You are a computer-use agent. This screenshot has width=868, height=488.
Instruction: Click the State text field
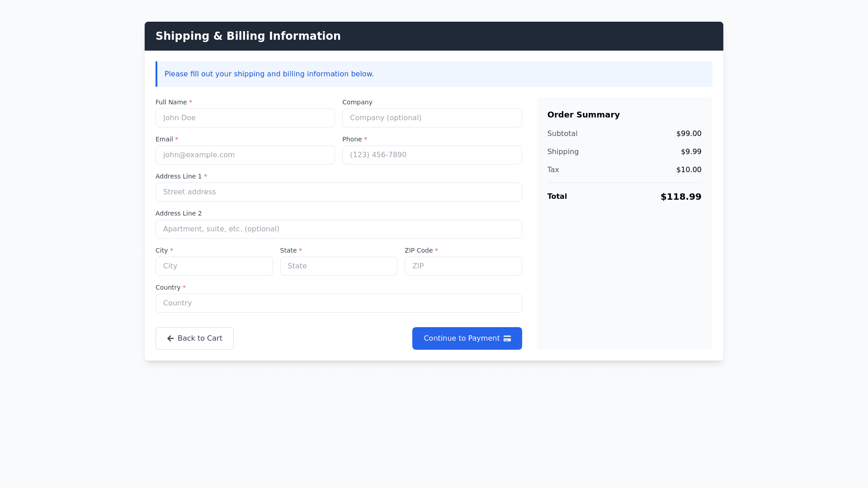pyautogui.click(x=338, y=266)
